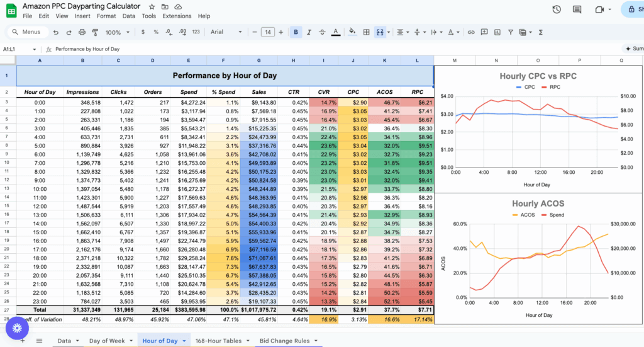Viewport: 644px width, 347px height.
Task: Open the Arial font dropdown
Action: pyautogui.click(x=226, y=32)
